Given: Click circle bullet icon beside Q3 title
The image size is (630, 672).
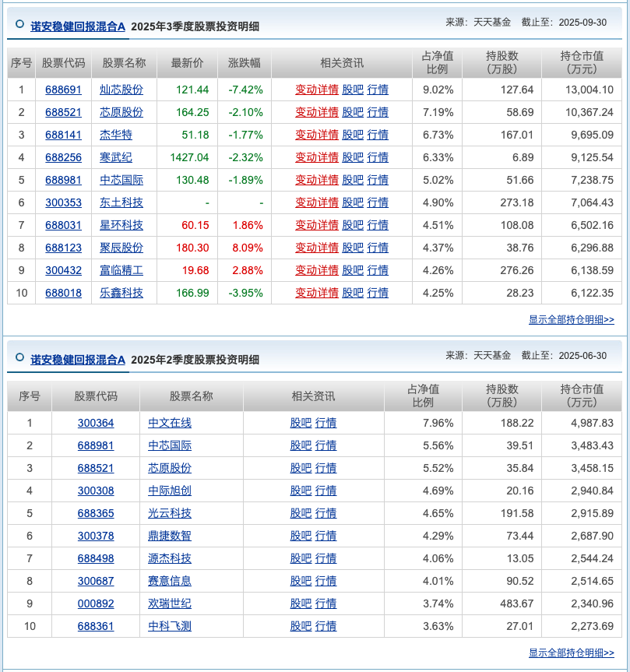Looking at the screenshot, I should coord(19,24).
